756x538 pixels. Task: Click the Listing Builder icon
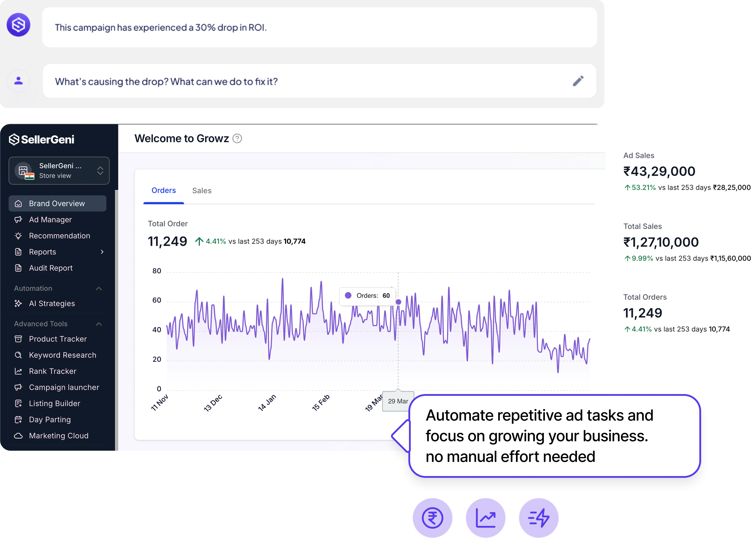18,403
